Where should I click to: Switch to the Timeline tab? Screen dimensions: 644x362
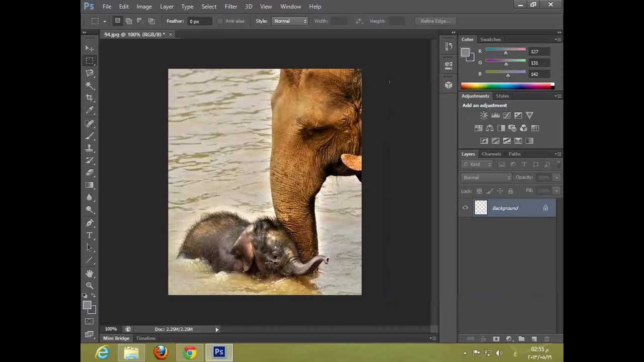coord(145,338)
